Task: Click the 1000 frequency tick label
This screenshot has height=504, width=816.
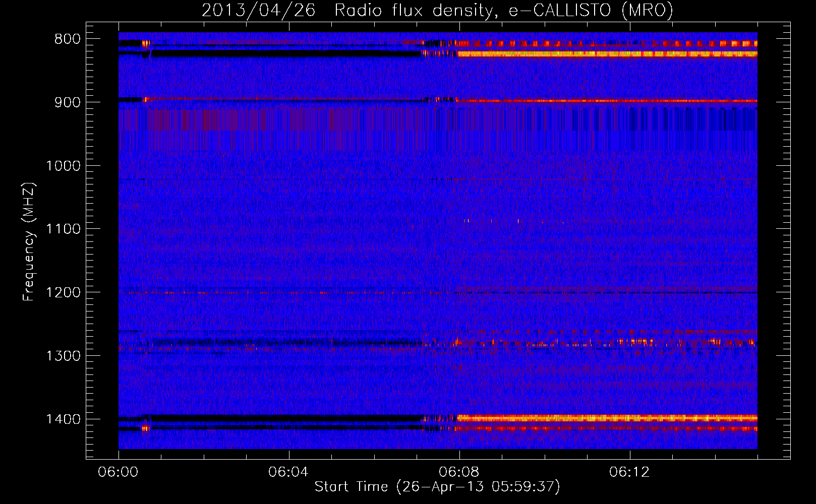Action: pos(63,166)
